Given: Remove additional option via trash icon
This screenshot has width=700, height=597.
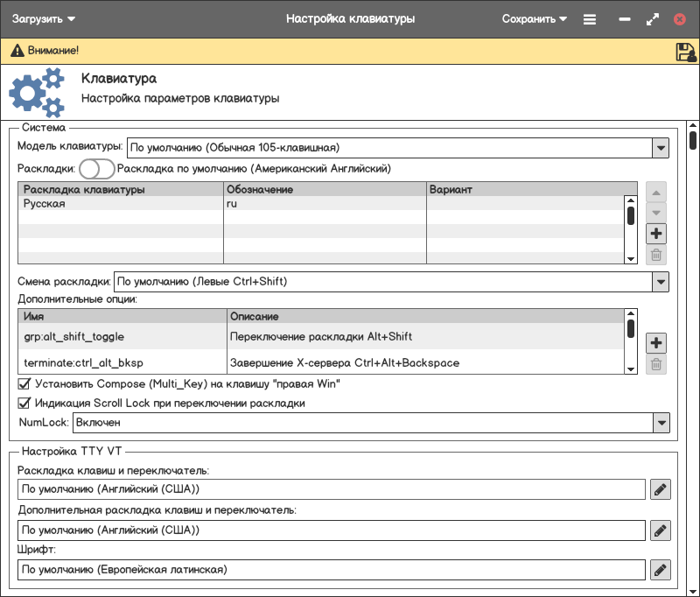Looking at the screenshot, I should [x=656, y=365].
